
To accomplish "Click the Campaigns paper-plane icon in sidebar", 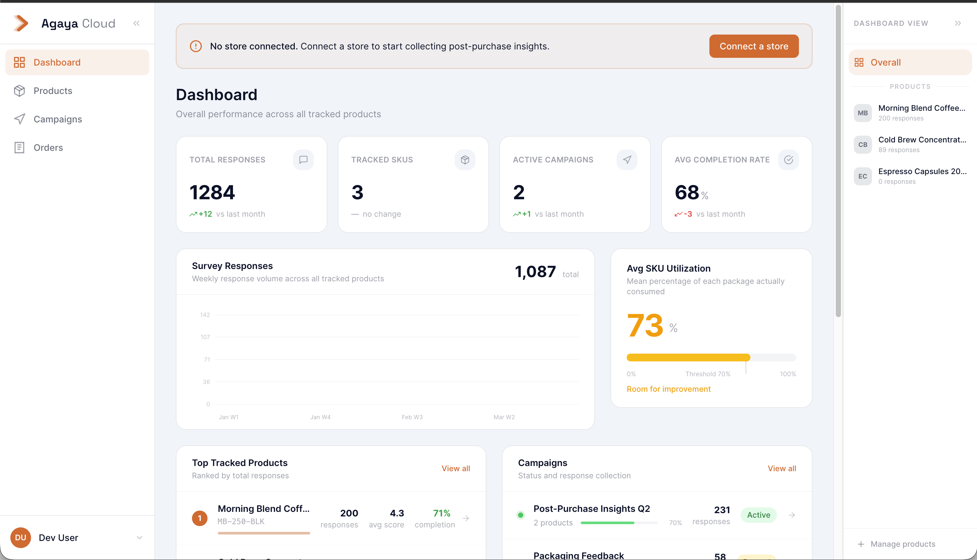I will [x=19, y=119].
